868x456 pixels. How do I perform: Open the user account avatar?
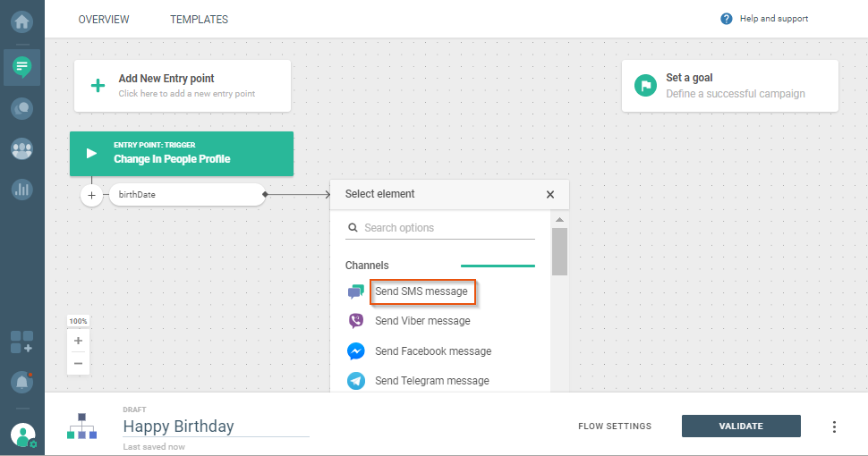[22, 435]
